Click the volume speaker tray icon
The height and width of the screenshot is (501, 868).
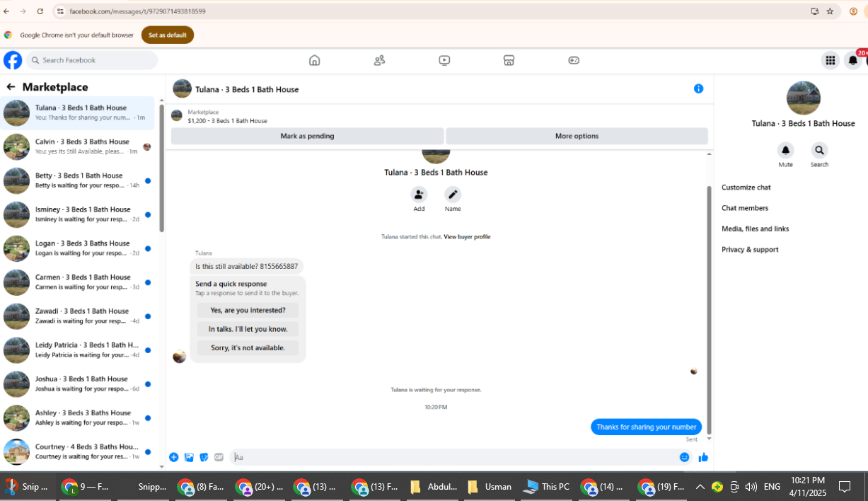(751, 487)
